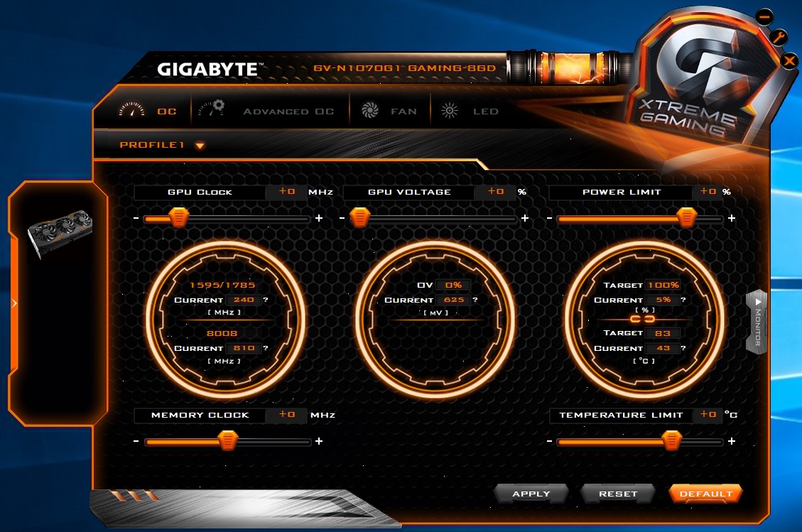Click help mark beside temperature current 43
Screen dimensions: 802x532
point(683,348)
